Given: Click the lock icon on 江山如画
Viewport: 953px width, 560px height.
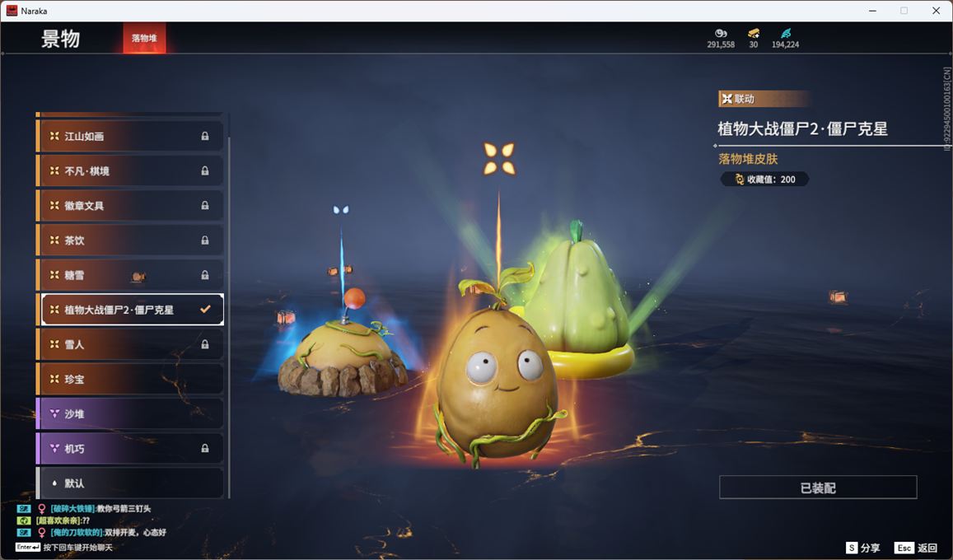Looking at the screenshot, I should point(205,136).
